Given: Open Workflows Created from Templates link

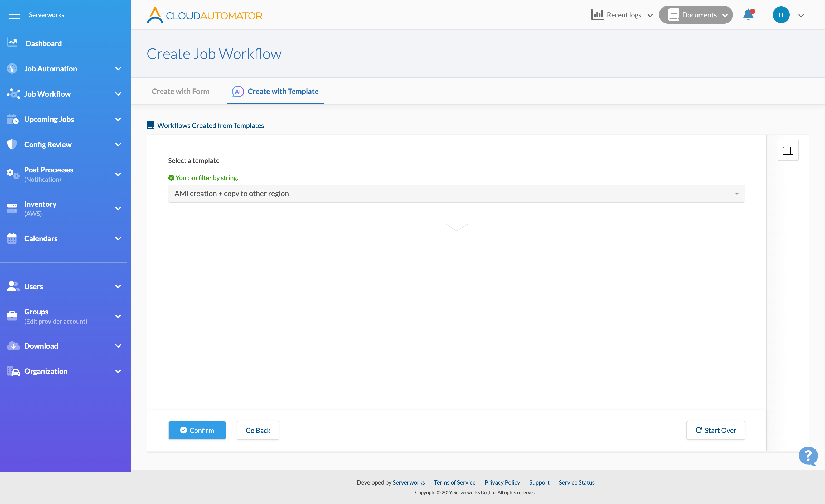Looking at the screenshot, I should pyautogui.click(x=211, y=125).
